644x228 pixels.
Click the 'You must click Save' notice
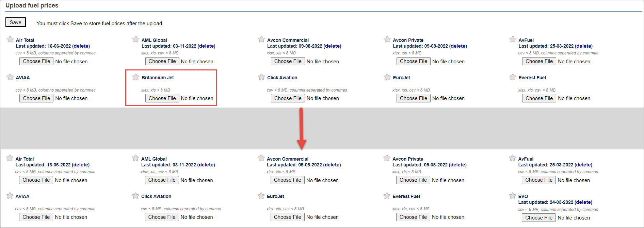tap(99, 23)
